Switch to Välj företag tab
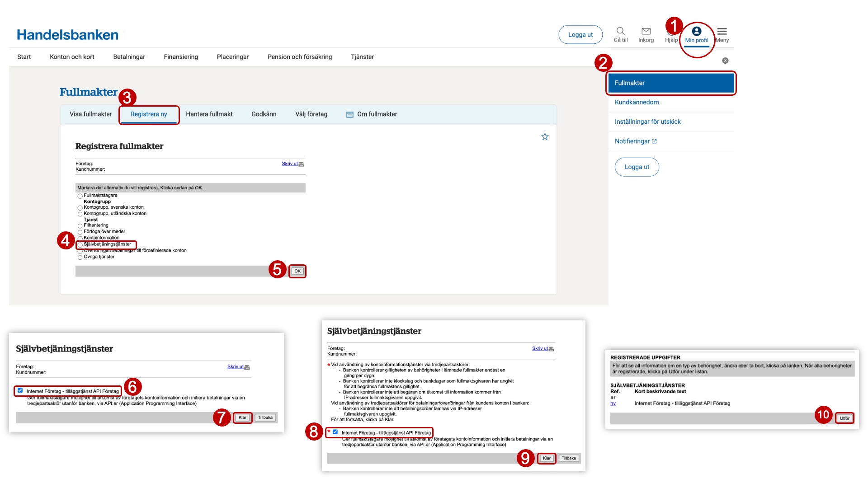The image size is (868, 488). [311, 114]
